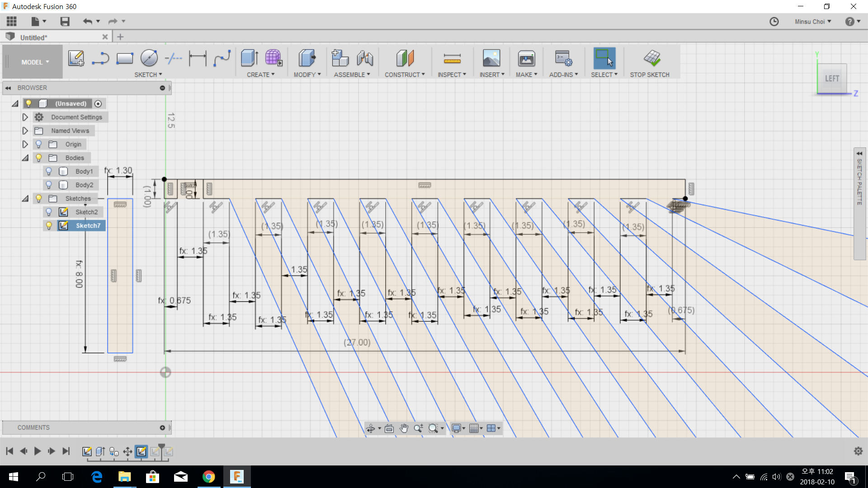Click the Create Form icon
Image resolution: width=868 pixels, height=488 pixels.
(274, 58)
